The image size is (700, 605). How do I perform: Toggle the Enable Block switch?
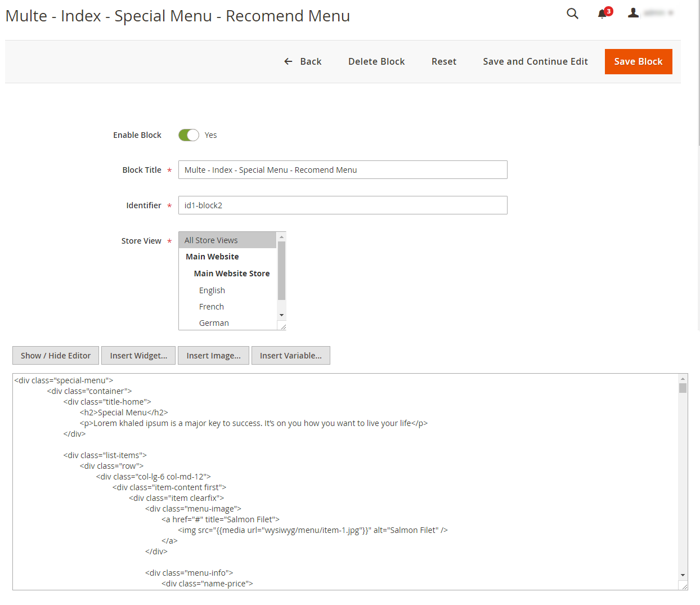click(189, 135)
